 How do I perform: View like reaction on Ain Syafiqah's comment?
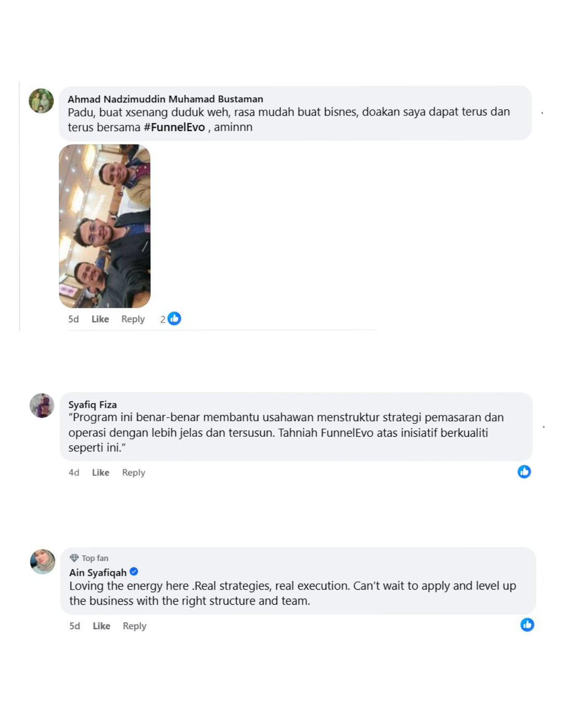coord(527,625)
